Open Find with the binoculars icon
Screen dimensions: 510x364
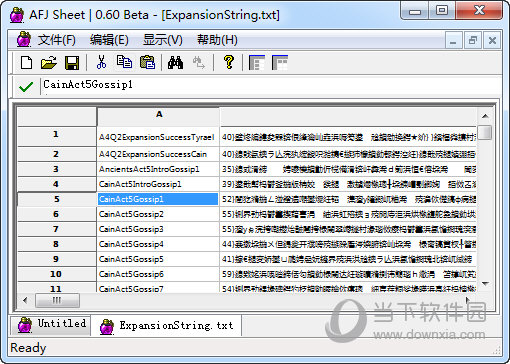tap(175, 62)
